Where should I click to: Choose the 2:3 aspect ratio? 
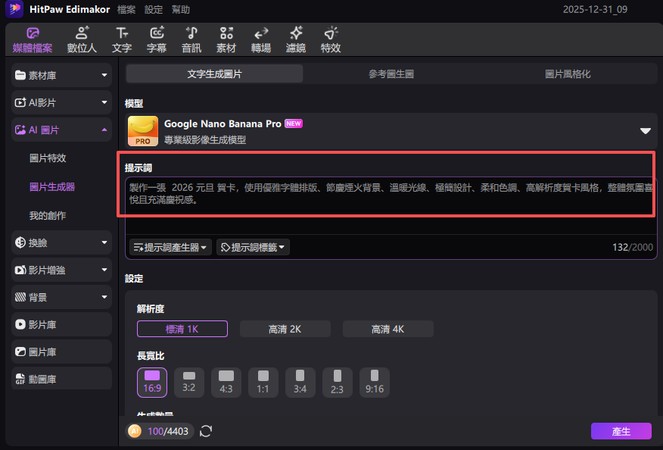coord(337,382)
